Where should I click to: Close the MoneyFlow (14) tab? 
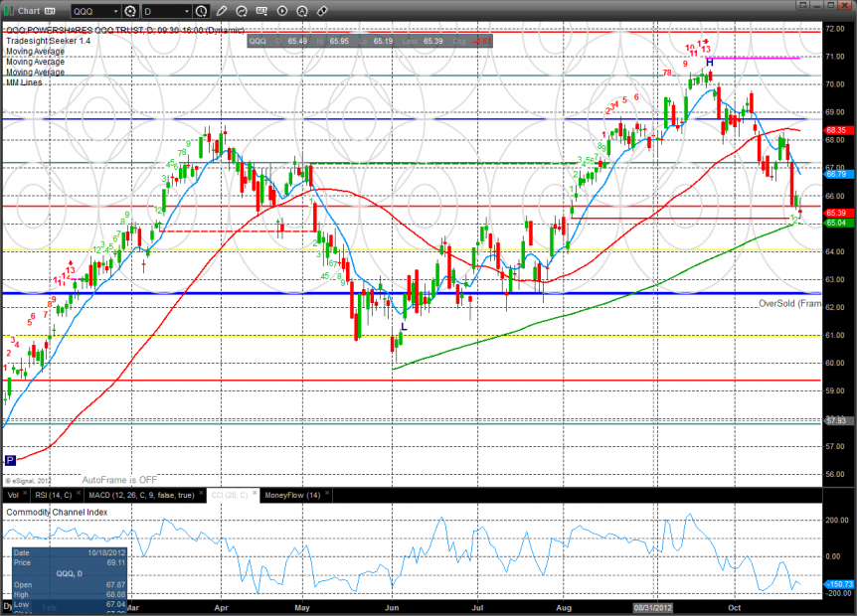point(327,493)
